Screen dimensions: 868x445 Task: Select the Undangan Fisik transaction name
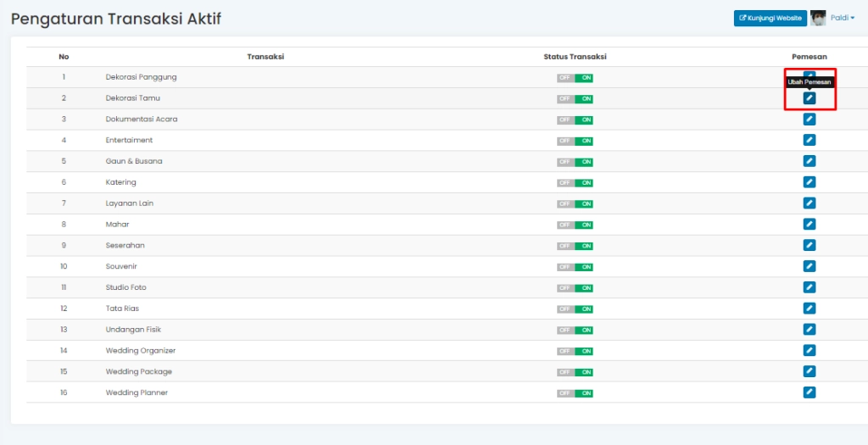[x=133, y=330]
